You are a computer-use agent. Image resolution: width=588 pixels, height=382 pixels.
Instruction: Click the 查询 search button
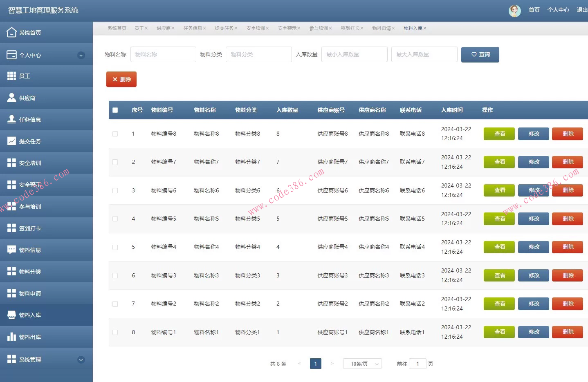tap(480, 54)
